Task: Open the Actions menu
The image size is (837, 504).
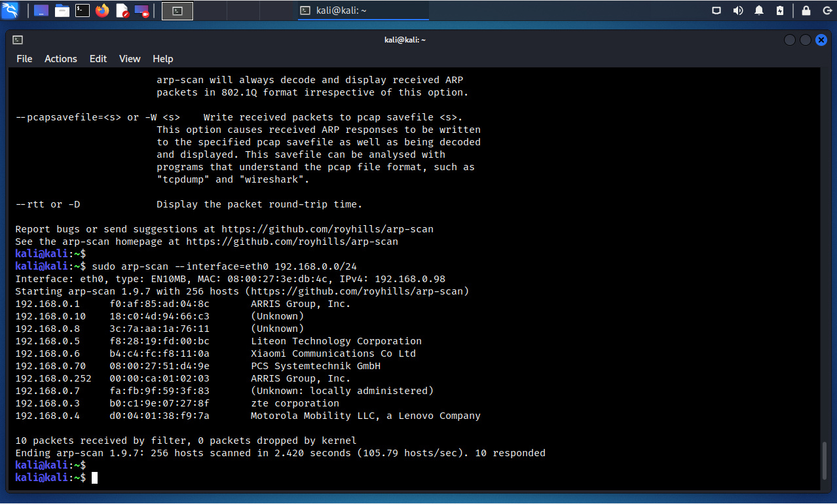Action: point(61,59)
